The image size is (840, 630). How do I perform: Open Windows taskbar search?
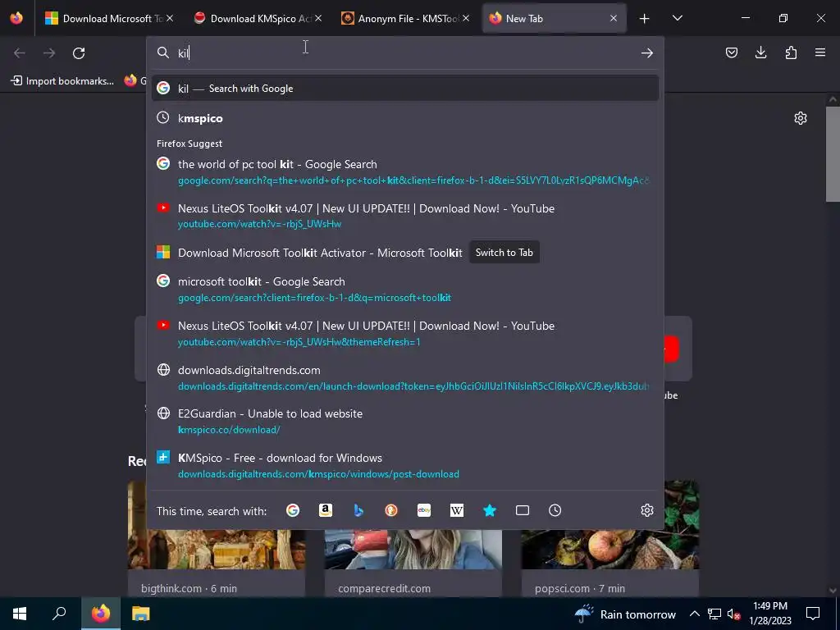[59, 614]
